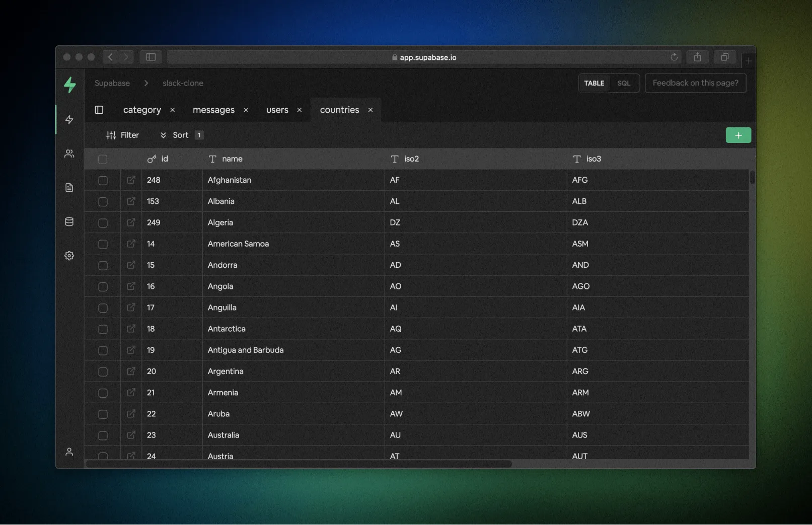Switch to the messages tab
The height and width of the screenshot is (525, 812).
click(x=213, y=110)
